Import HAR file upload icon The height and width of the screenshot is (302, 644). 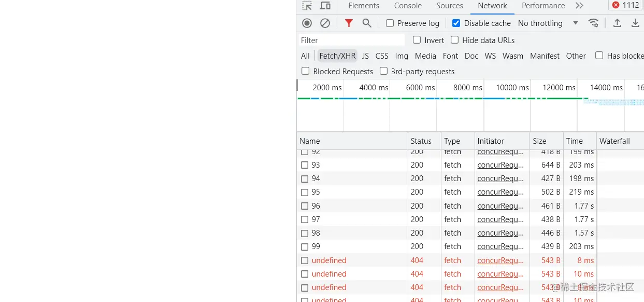point(617,23)
